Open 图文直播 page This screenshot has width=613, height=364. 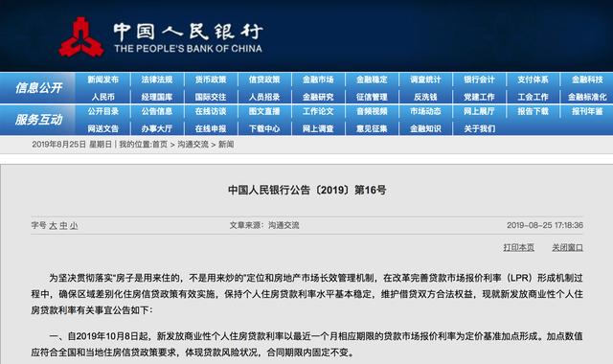pyautogui.click(x=264, y=111)
